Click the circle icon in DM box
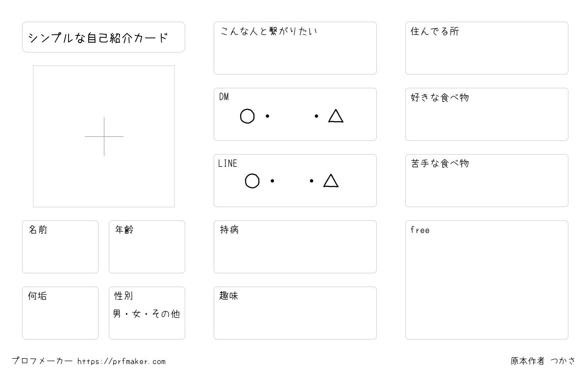 (x=247, y=116)
